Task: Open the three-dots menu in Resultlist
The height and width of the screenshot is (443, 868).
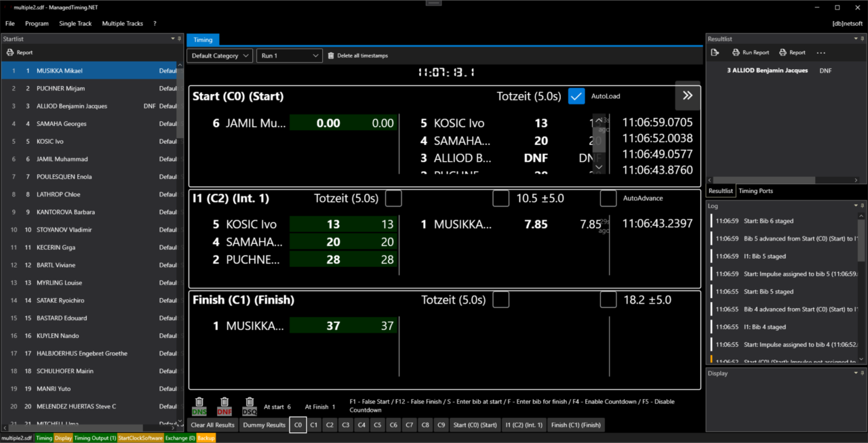Action: (x=821, y=53)
